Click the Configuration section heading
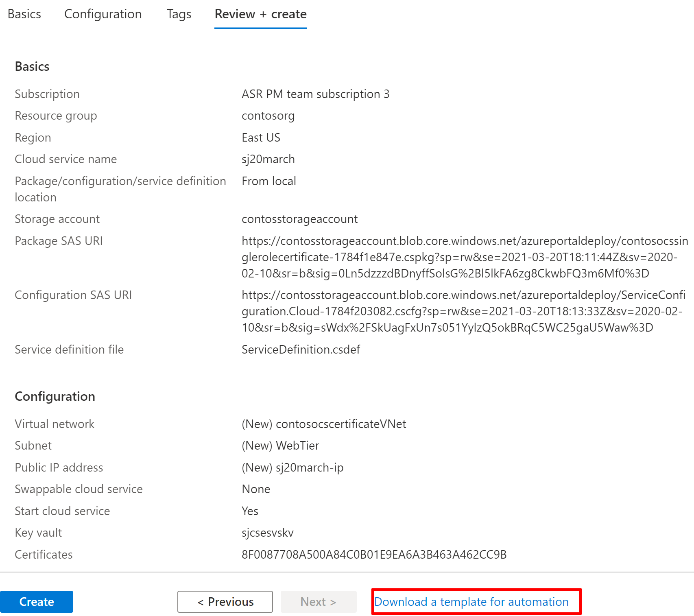Screen dimensions: 694x616 (55, 396)
